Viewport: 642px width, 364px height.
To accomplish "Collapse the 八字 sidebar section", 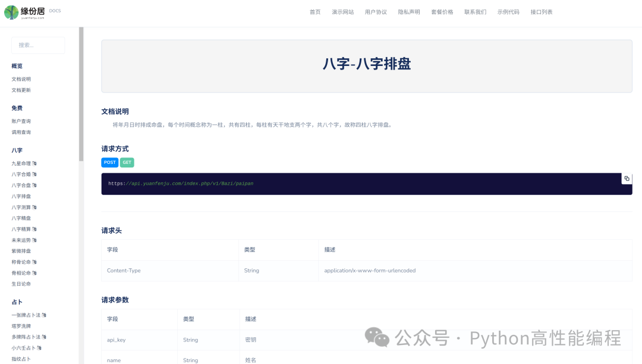I will [x=17, y=150].
